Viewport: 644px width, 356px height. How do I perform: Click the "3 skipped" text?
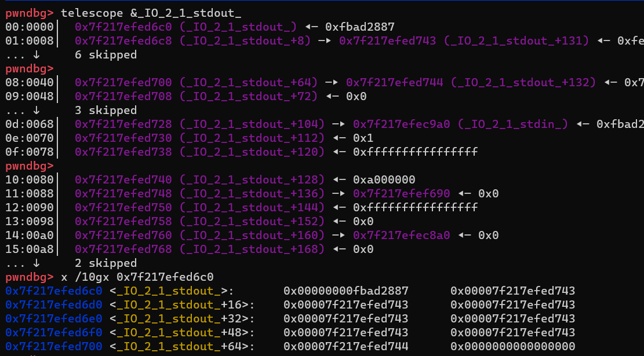[x=105, y=111]
